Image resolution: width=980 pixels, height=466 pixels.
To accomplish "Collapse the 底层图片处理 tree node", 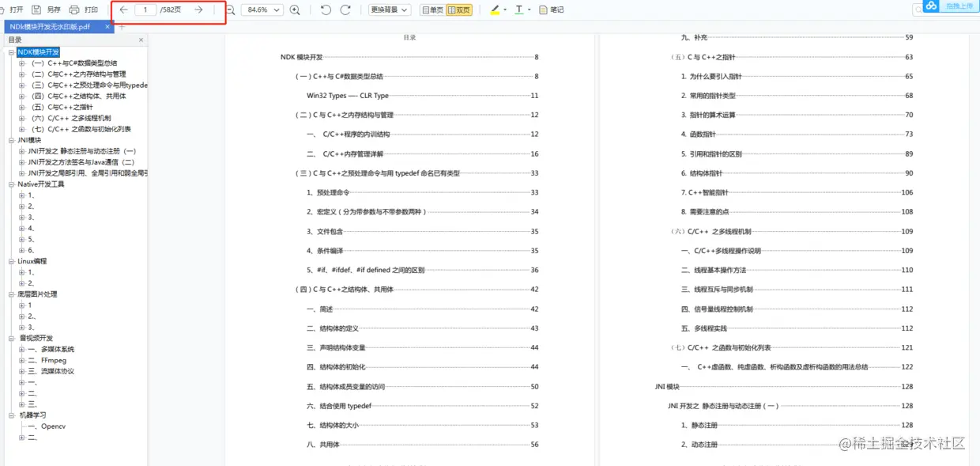I will [x=11, y=294].
